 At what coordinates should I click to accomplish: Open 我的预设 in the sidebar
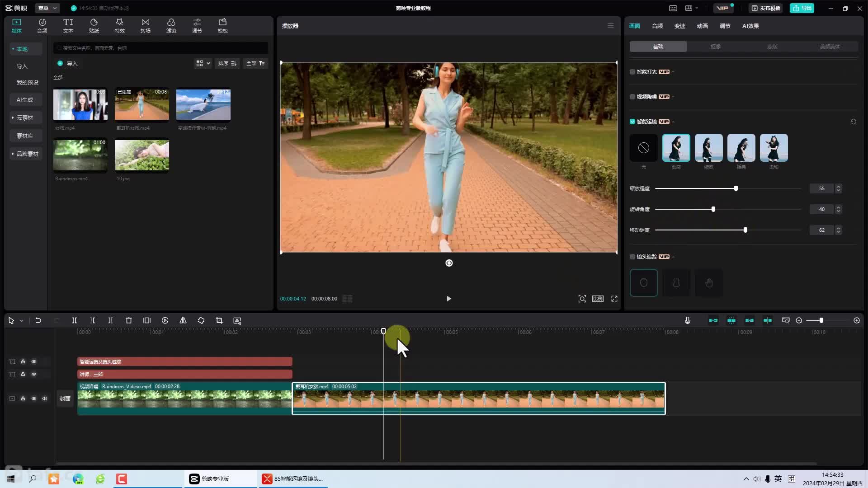click(x=27, y=82)
